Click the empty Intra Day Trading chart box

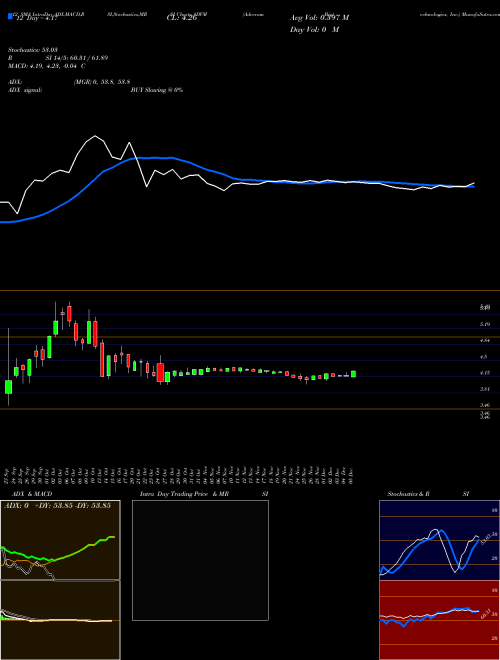pyautogui.click(x=200, y=560)
